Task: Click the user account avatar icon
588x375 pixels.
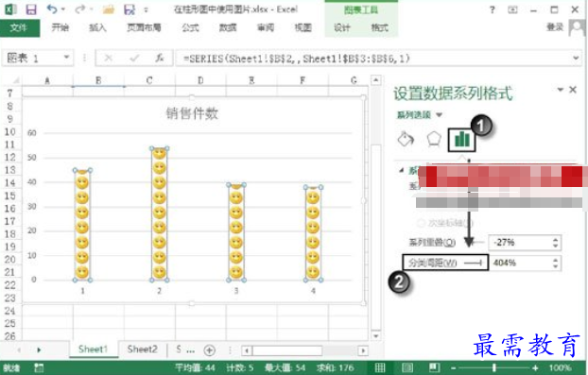Action: (577, 27)
